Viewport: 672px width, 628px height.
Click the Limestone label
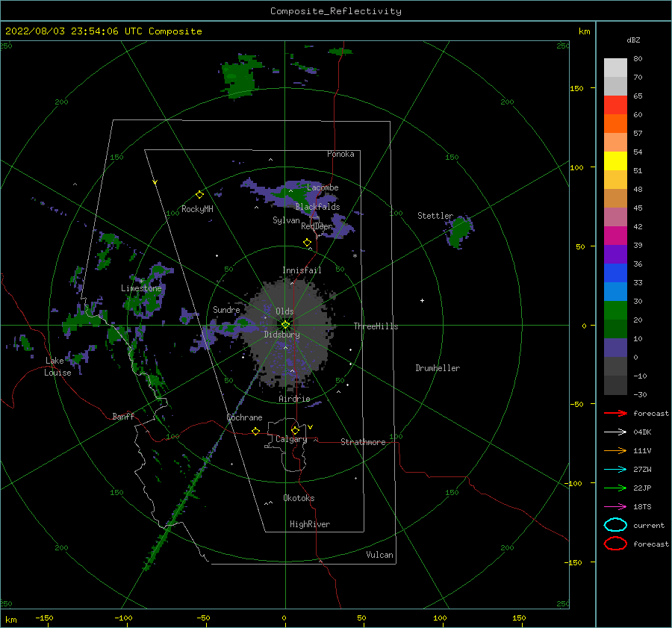click(x=141, y=288)
